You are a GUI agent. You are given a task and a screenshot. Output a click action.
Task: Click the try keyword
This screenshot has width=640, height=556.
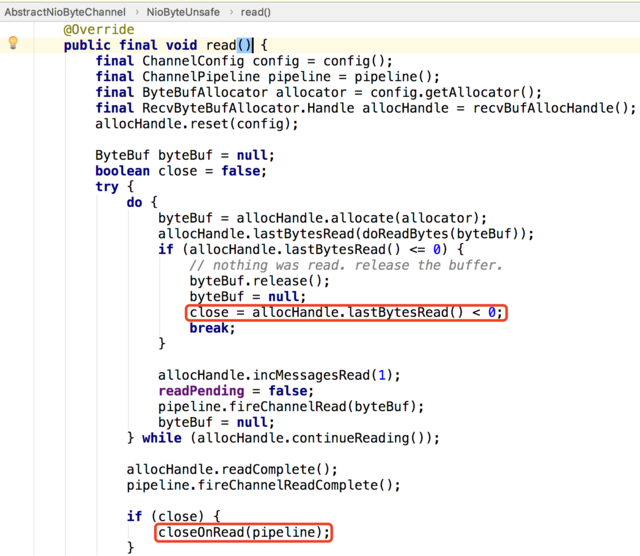click(x=107, y=187)
